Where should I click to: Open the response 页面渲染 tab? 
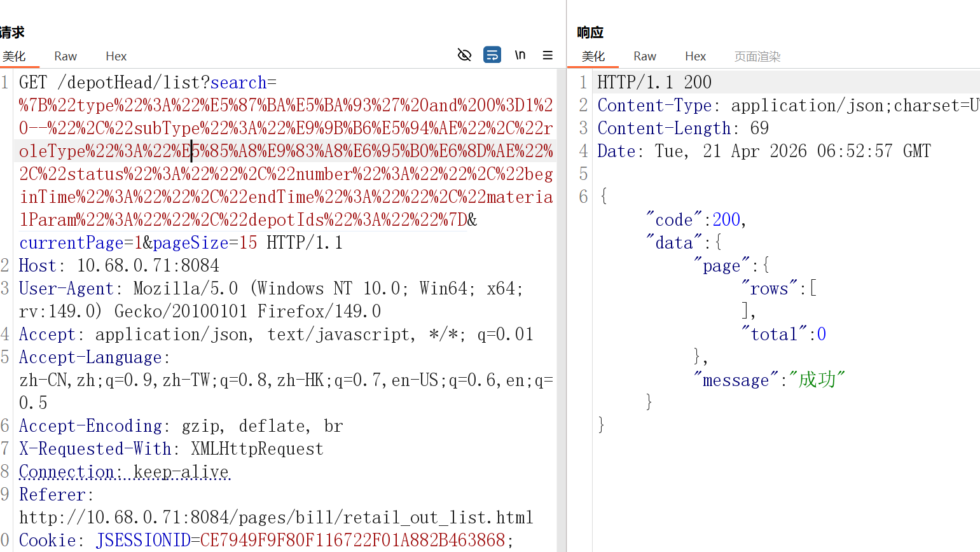click(x=757, y=56)
